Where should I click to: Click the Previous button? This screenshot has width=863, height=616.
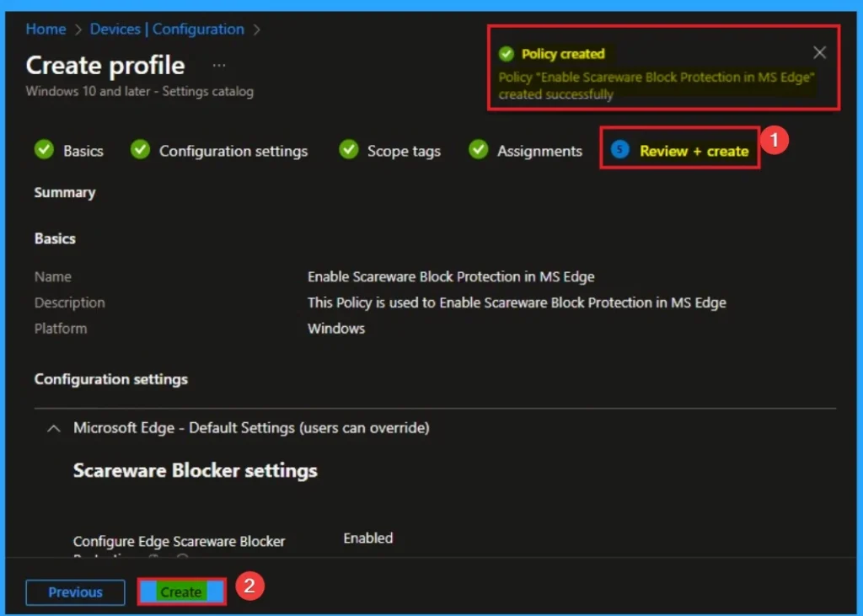(75, 592)
